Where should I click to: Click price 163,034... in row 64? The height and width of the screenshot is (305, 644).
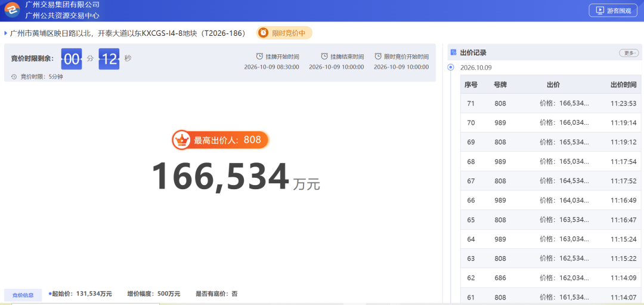point(564,238)
